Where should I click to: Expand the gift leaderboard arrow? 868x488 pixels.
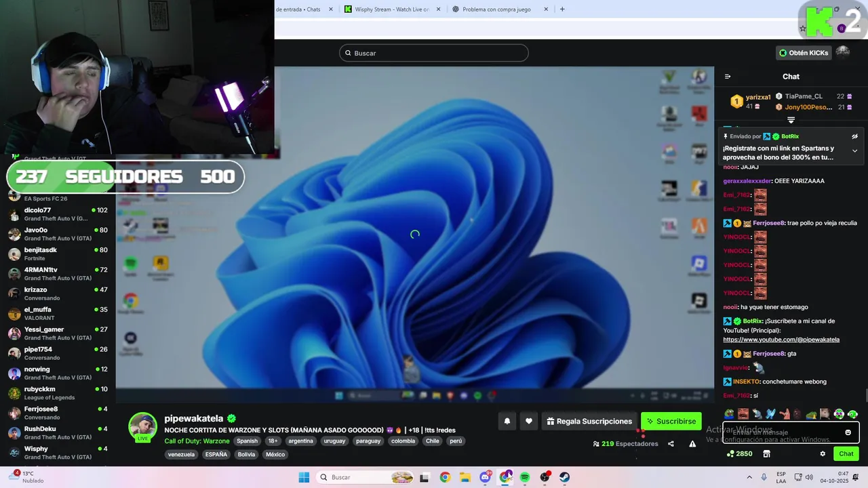(791, 120)
